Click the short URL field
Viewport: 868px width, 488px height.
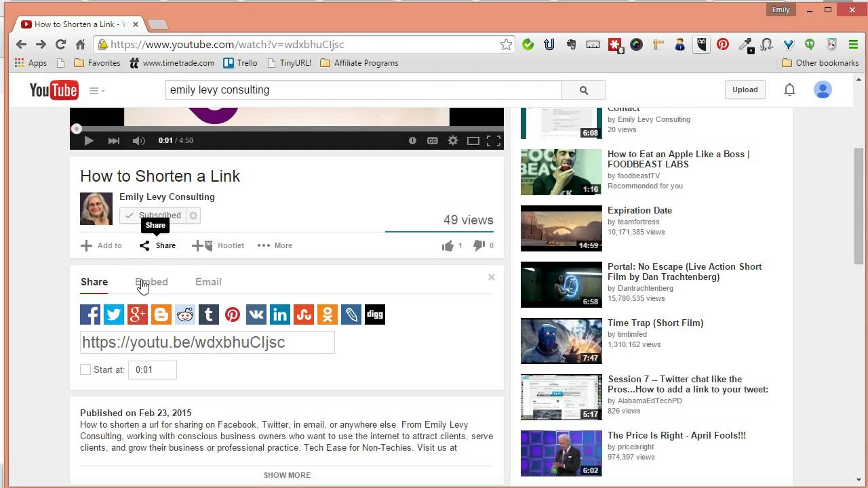[207, 342]
